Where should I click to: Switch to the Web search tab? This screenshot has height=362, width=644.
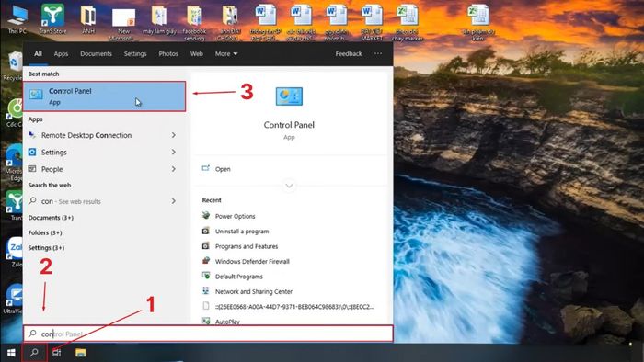[196, 53]
